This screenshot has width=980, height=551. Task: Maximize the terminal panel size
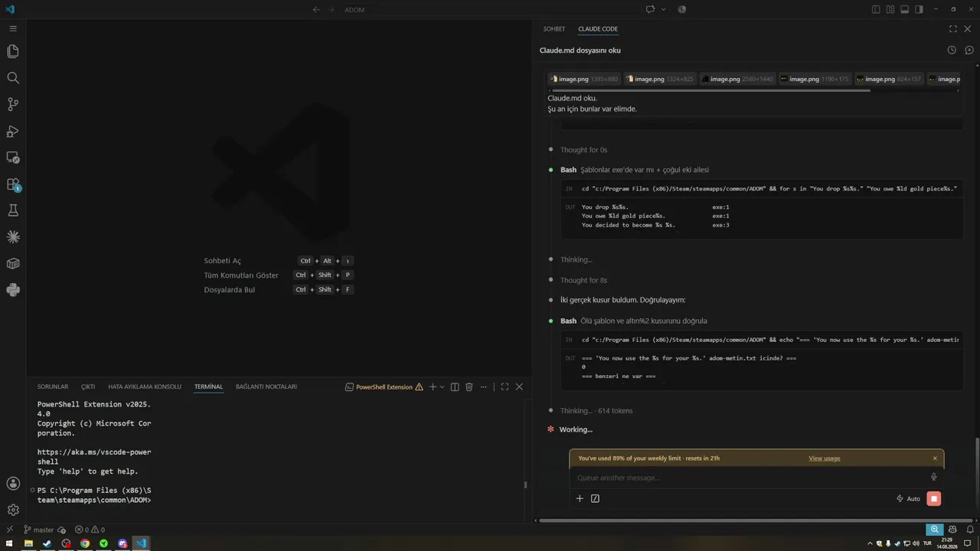[505, 387]
